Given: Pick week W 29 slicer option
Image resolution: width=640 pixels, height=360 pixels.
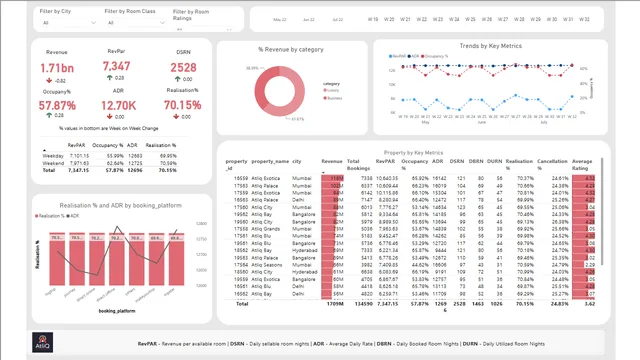Looking at the screenshot, I should tap(536, 19).
